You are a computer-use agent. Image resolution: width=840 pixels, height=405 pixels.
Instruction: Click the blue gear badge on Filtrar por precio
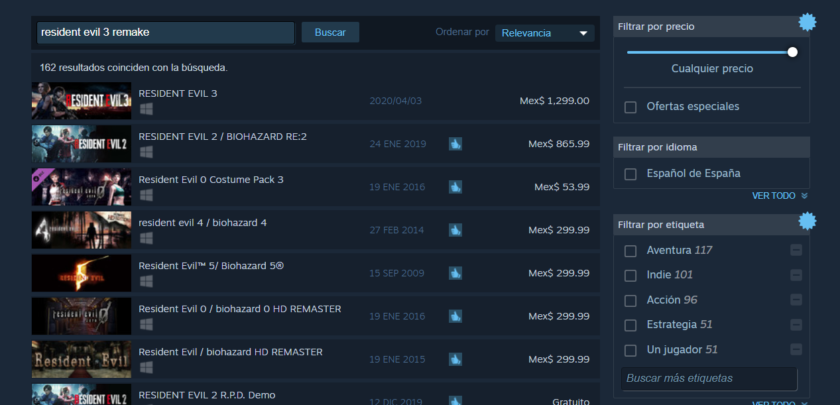tap(807, 22)
